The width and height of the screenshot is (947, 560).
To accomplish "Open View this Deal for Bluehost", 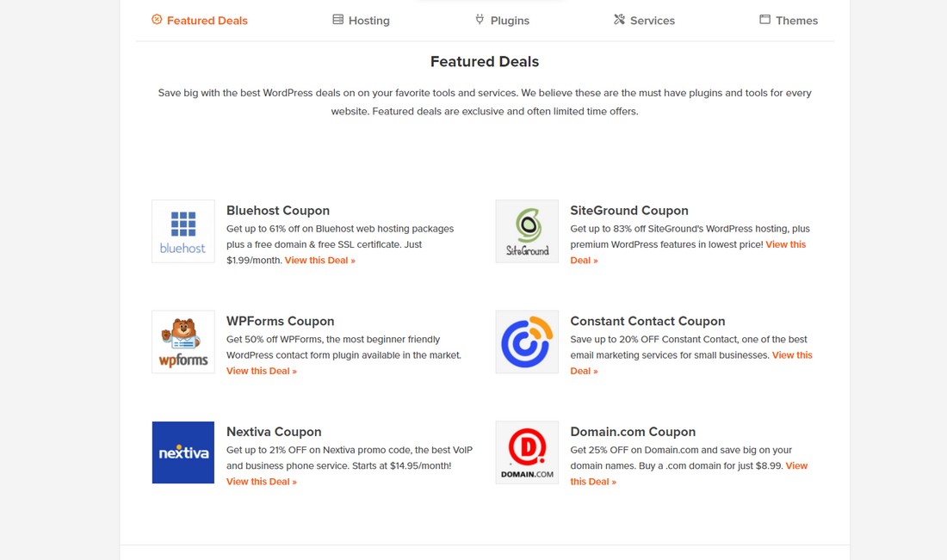I will [320, 261].
